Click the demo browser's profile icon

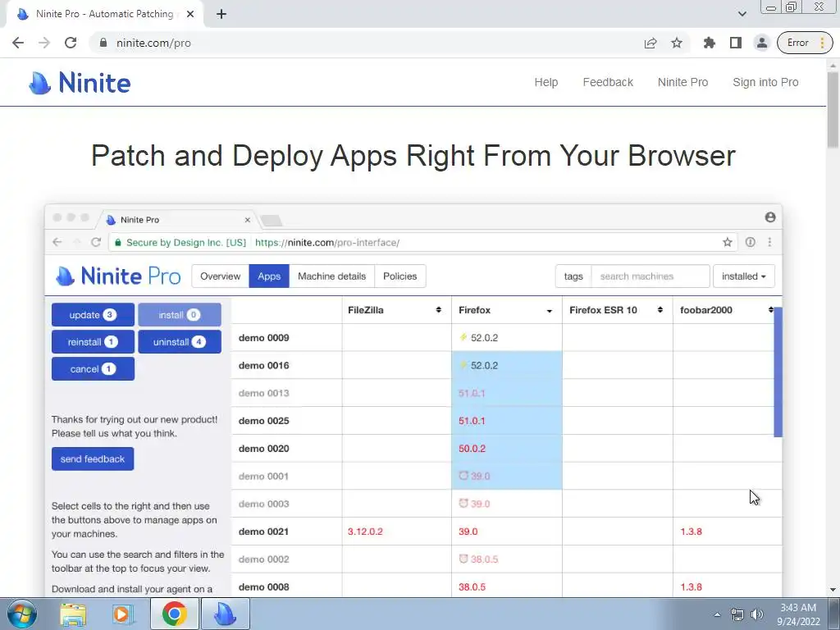coord(770,217)
